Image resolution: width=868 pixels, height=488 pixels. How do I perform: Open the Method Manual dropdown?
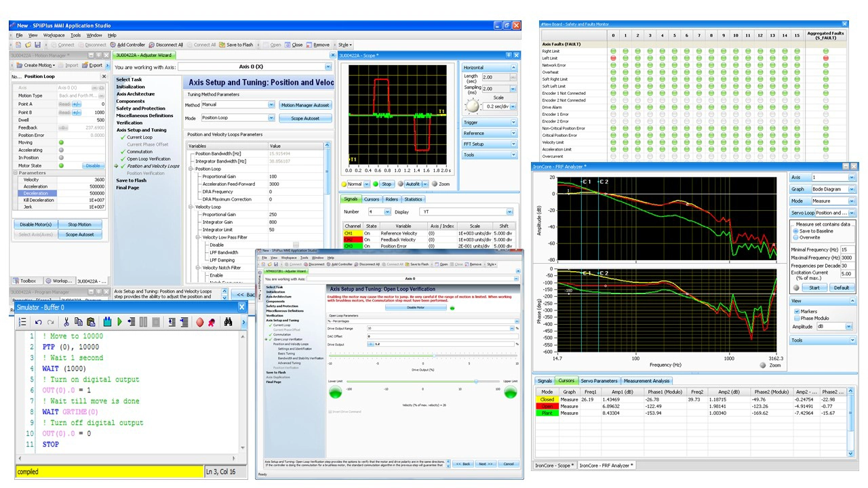tap(271, 105)
